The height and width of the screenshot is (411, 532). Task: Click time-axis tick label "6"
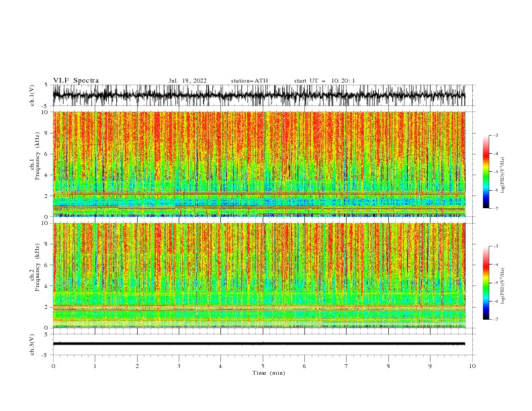304,366
